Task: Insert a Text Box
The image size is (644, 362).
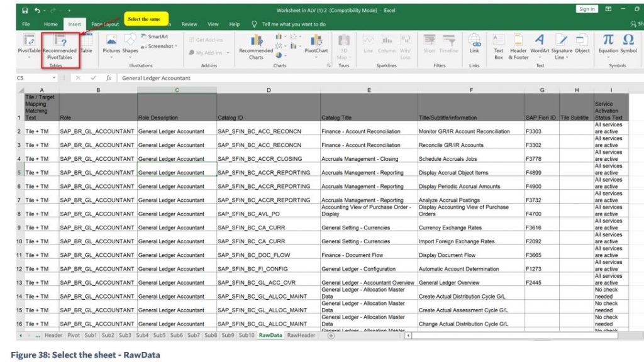Action: (x=498, y=47)
